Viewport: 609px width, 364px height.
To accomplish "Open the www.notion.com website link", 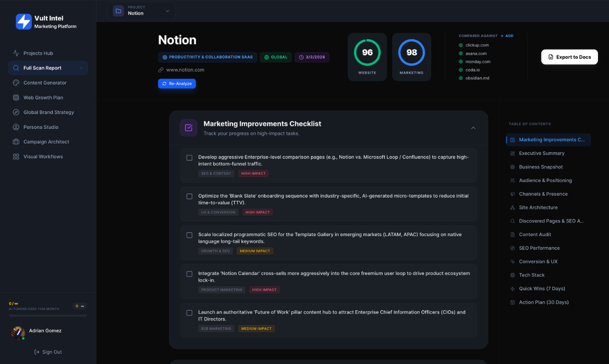I will pos(186,69).
